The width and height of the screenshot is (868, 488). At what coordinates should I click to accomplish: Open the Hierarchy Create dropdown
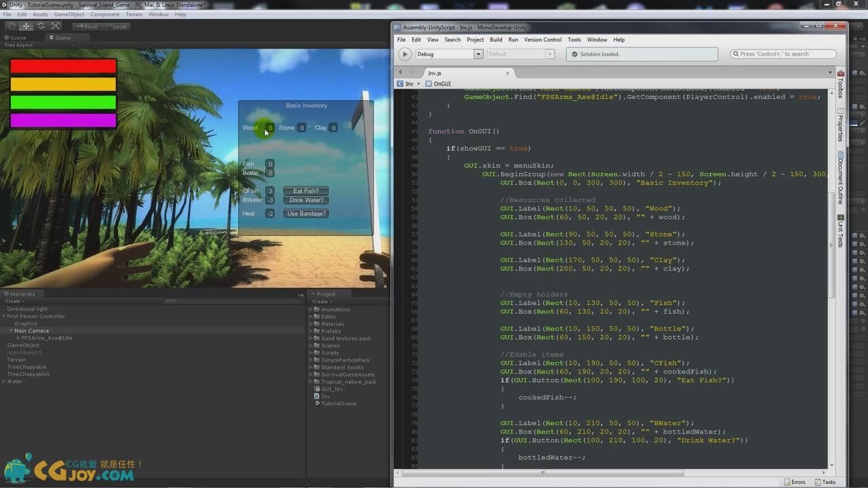[x=14, y=301]
